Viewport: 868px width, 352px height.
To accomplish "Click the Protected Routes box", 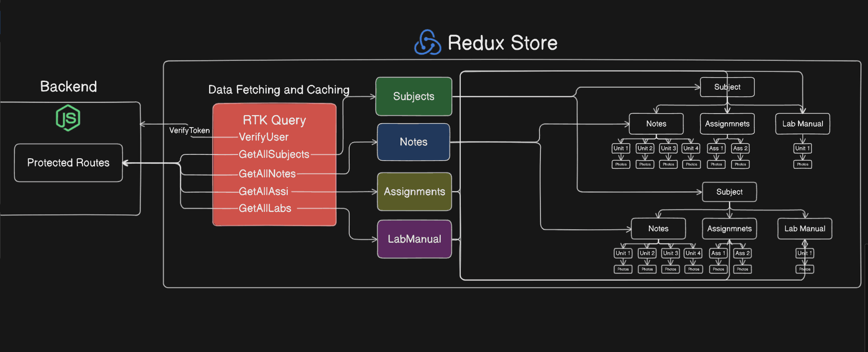I will click(x=69, y=163).
